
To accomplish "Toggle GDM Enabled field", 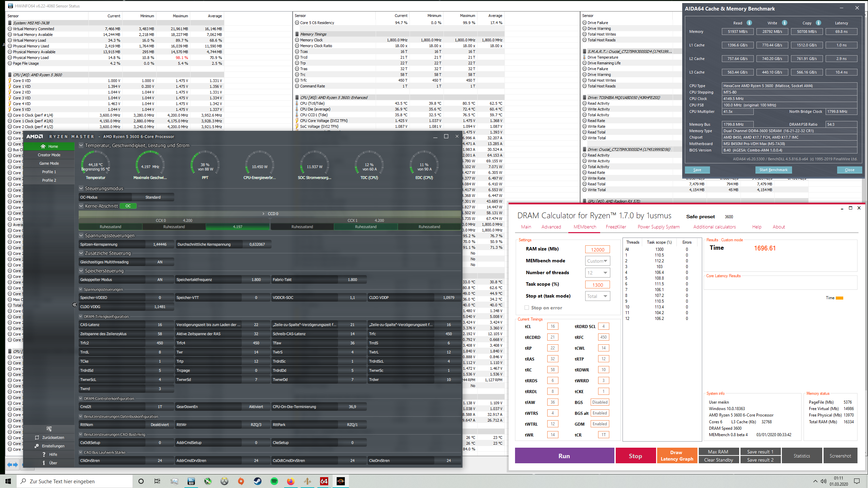I will pos(600,424).
